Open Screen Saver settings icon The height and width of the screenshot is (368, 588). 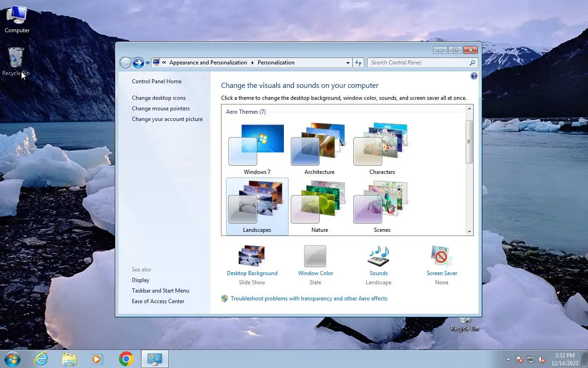(441, 256)
